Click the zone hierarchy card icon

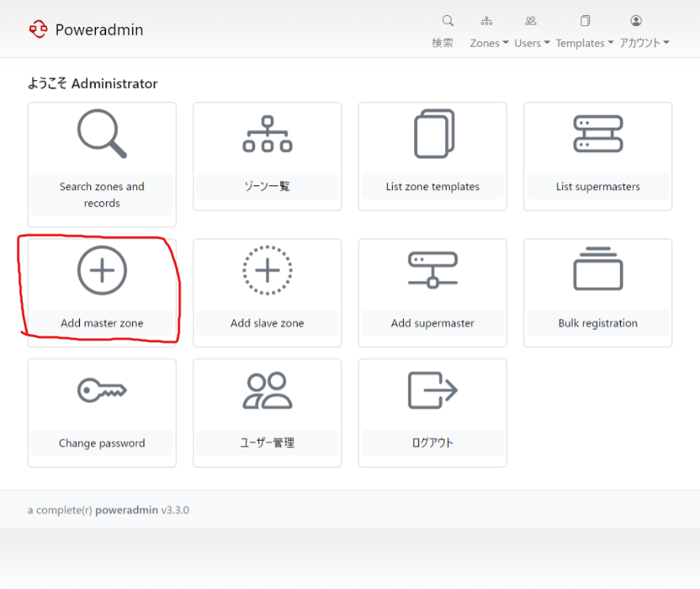click(x=268, y=134)
